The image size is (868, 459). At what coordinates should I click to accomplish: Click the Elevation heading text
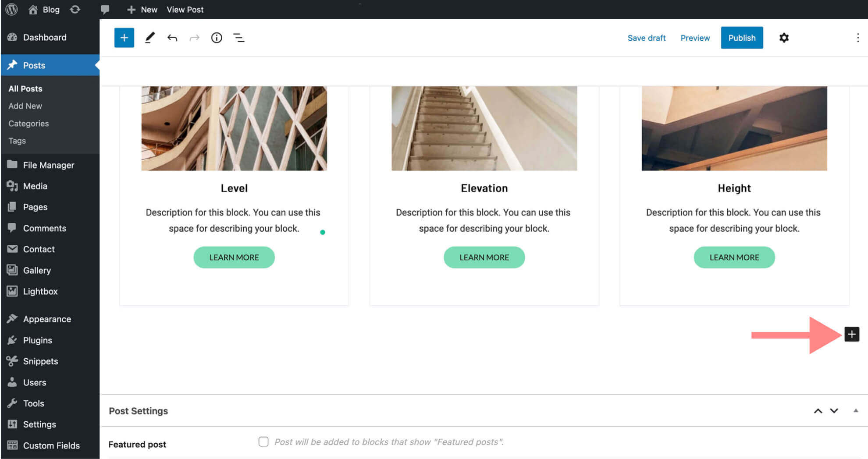[484, 188]
